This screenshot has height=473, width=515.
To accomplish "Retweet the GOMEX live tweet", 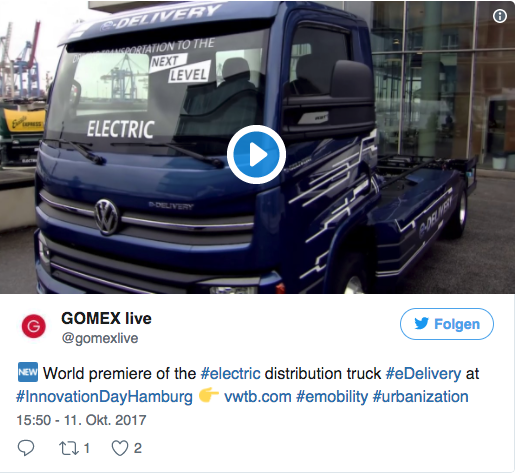I will [x=69, y=448].
